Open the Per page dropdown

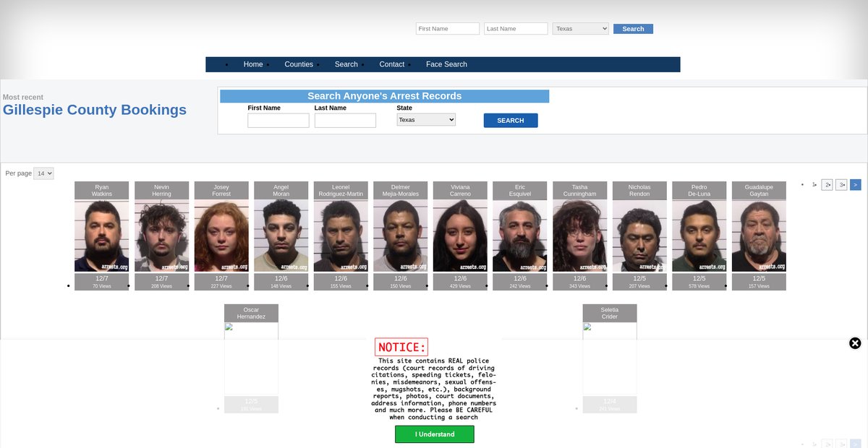(43, 173)
